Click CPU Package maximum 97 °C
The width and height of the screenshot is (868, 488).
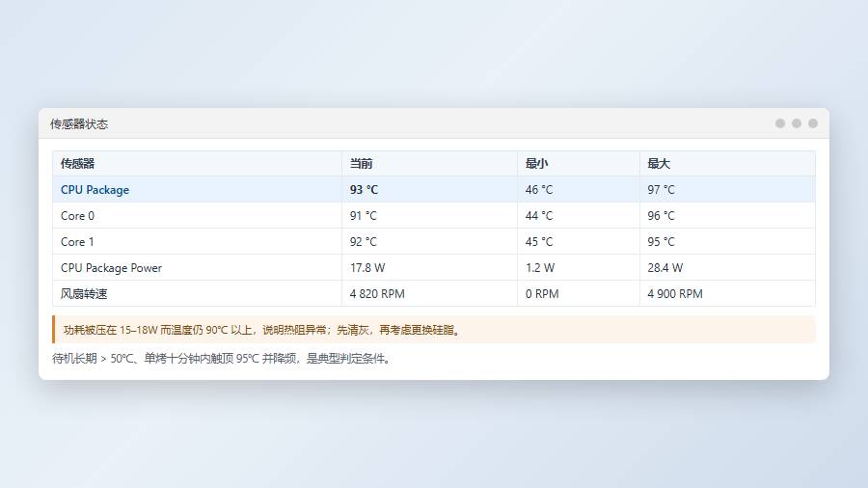(661, 190)
